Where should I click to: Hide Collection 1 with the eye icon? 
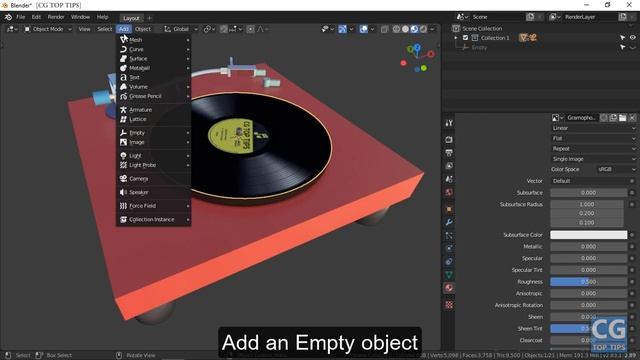[632, 38]
